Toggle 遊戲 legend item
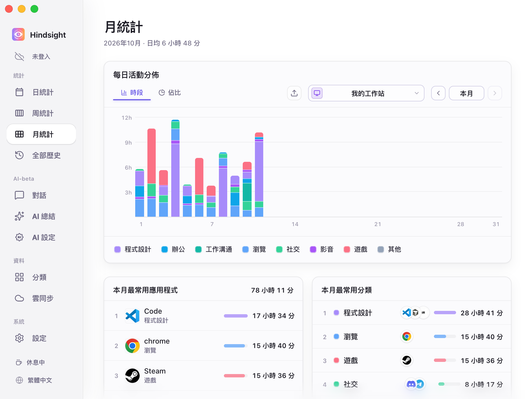This screenshot has height=399, width=532. point(355,249)
